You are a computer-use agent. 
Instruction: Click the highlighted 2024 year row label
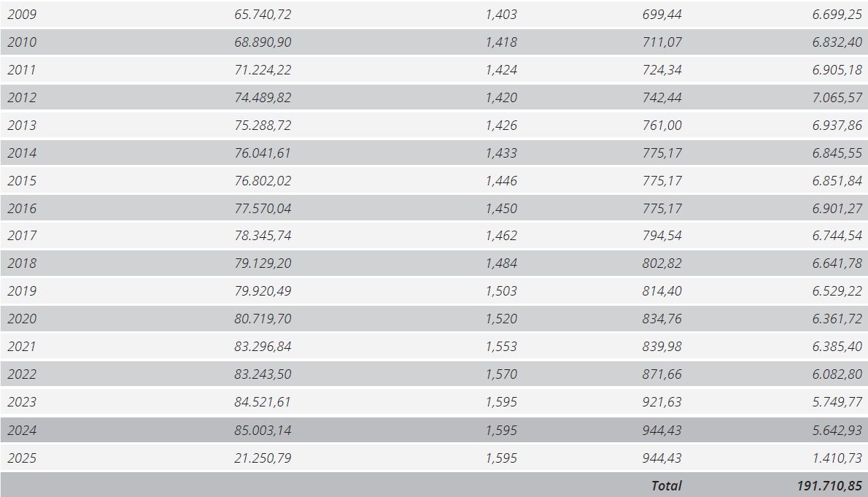coord(22,430)
